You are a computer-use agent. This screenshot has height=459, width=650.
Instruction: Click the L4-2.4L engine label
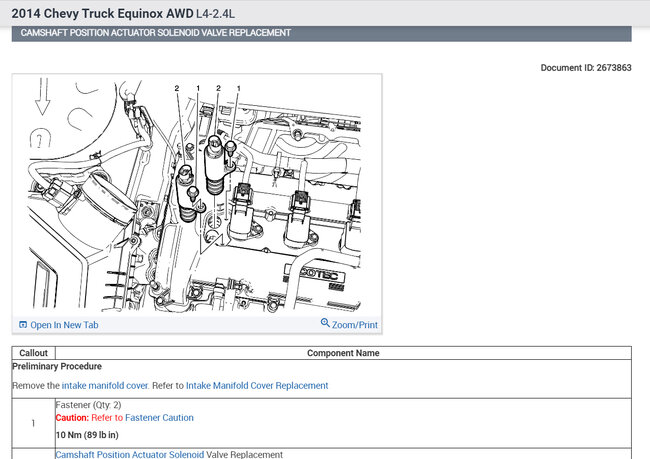(x=216, y=14)
